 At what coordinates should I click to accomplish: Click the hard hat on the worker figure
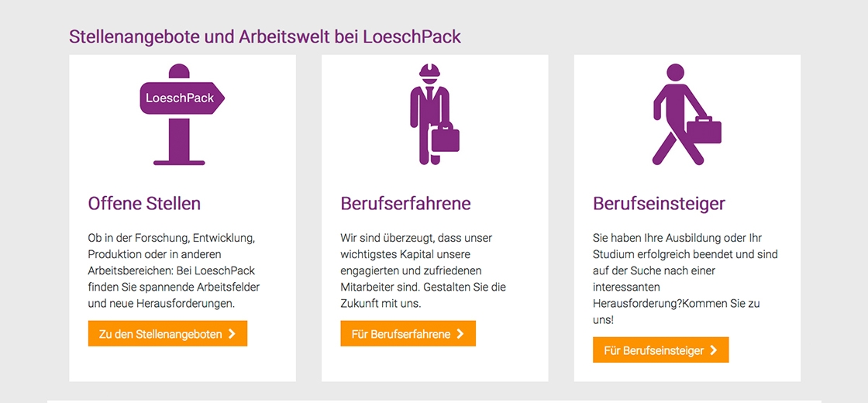coord(429,72)
